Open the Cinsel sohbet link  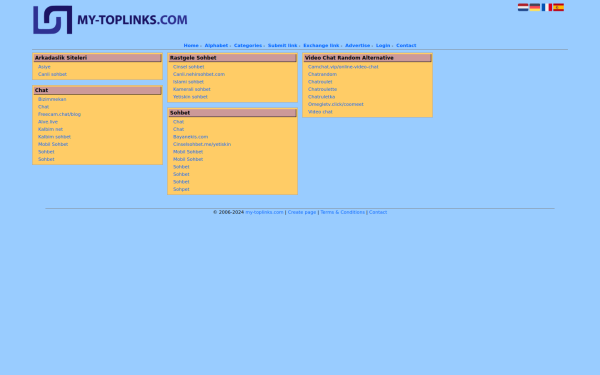point(188,67)
